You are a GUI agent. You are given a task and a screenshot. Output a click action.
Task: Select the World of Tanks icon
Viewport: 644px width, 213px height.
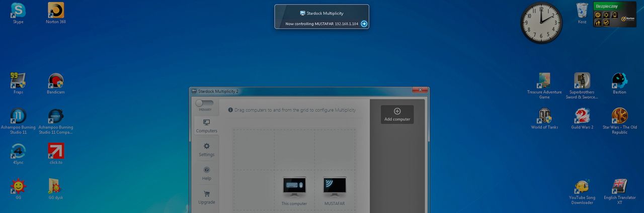(x=544, y=119)
